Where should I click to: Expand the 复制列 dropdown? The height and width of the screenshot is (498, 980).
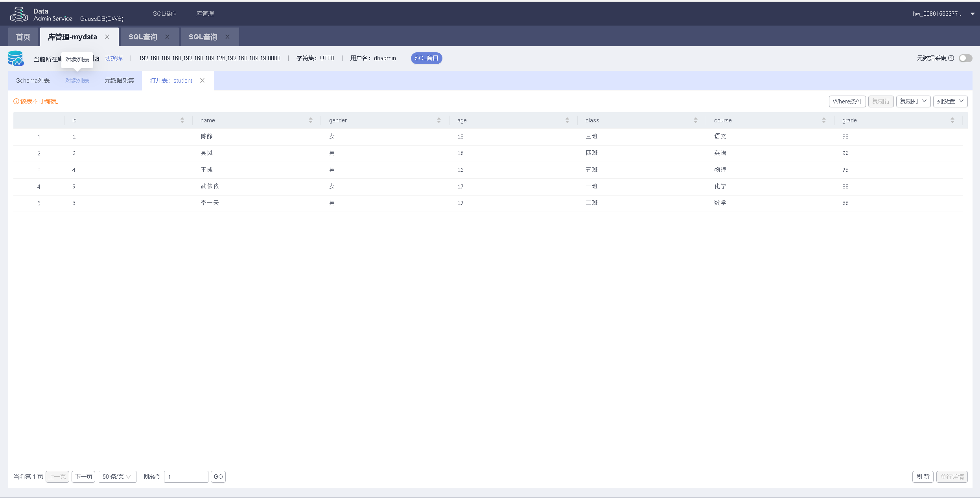pos(913,101)
